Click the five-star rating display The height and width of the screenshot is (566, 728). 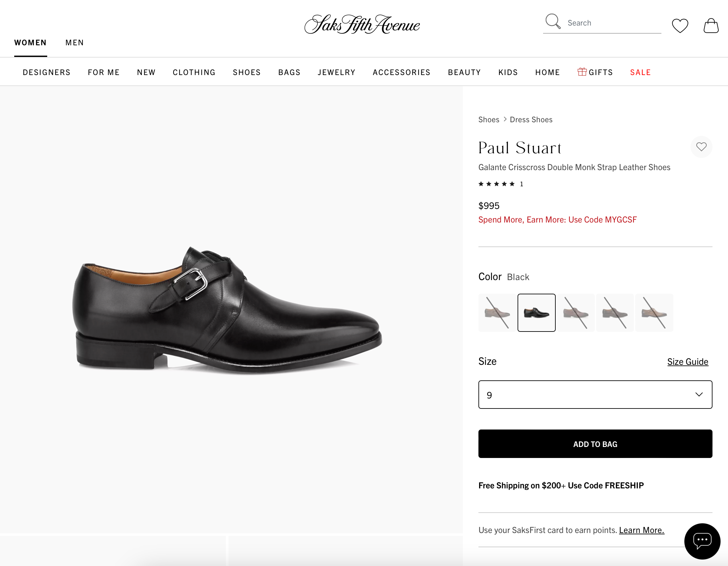tap(496, 184)
